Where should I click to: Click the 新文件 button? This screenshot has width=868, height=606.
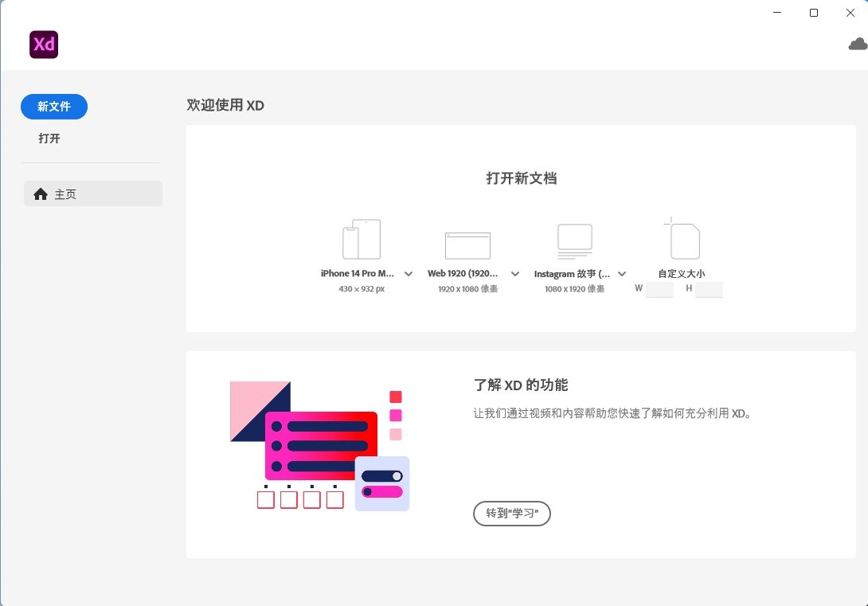pos(53,106)
